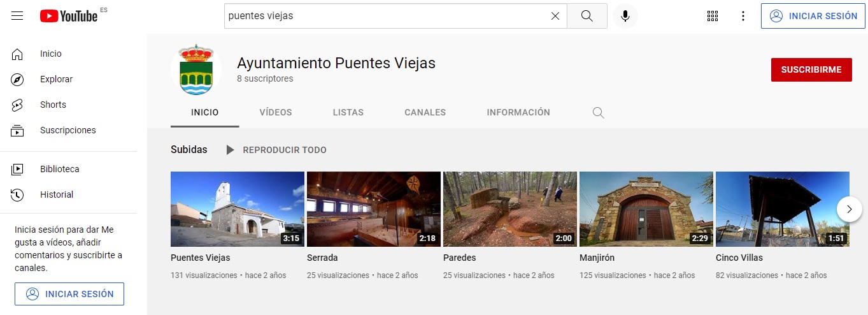Click the Puentes Viejas video title

(201, 258)
